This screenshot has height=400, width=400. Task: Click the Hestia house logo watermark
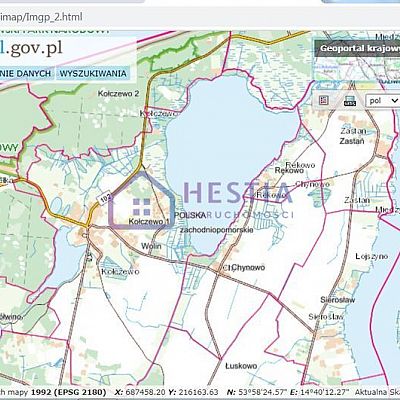click(141, 200)
